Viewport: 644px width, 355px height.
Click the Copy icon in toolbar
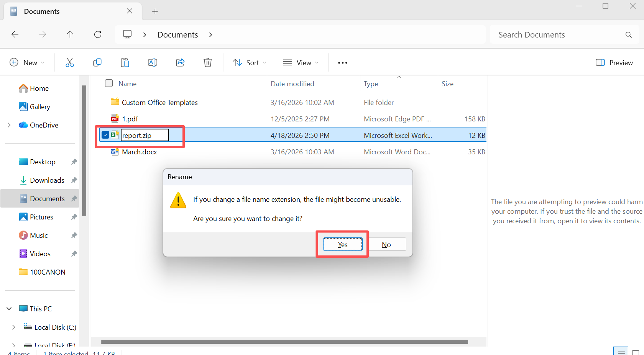pos(97,62)
